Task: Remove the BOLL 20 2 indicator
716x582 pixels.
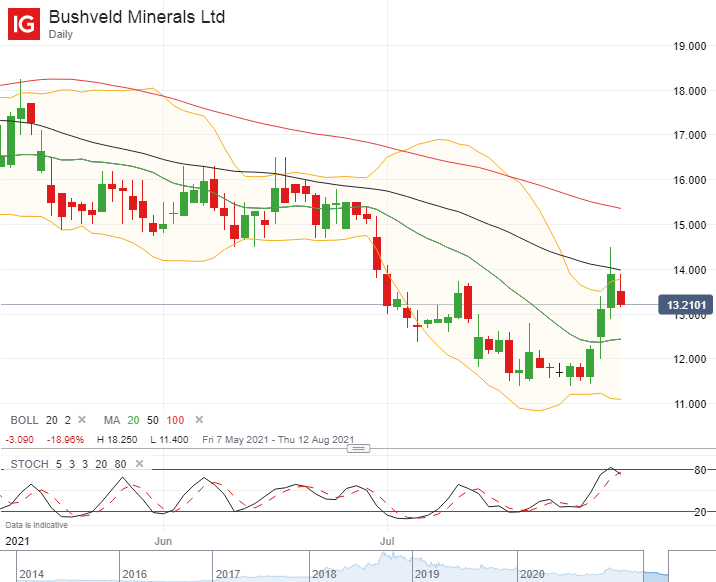Action: click(82, 419)
